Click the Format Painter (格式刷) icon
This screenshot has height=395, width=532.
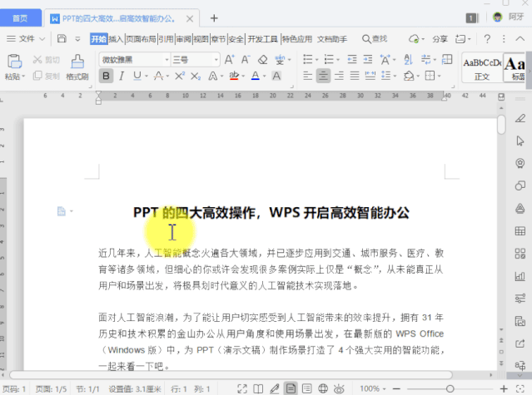click(77, 62)
